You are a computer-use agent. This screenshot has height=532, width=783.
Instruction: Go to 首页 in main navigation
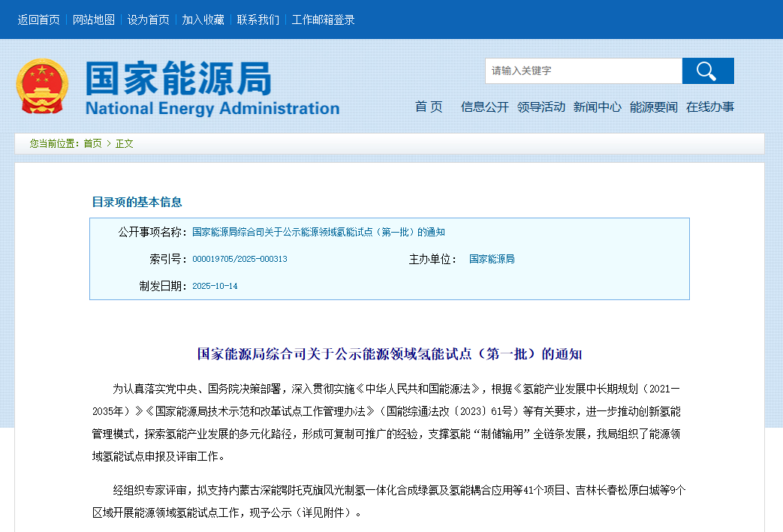click(429, 107)
